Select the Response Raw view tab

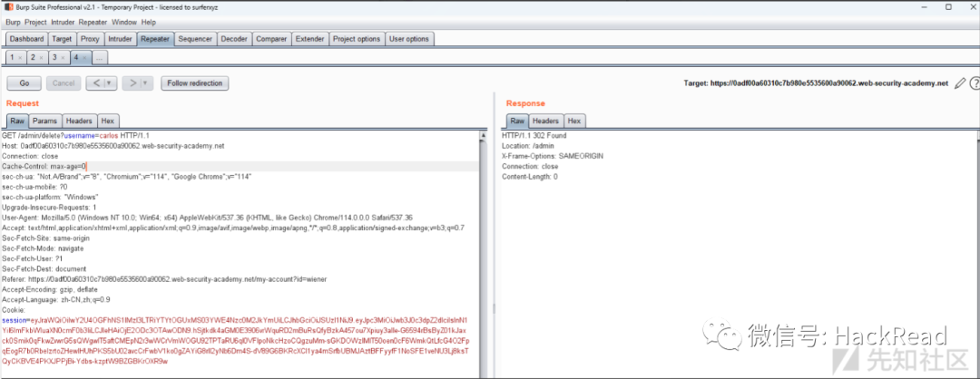(x=517, y=121)
